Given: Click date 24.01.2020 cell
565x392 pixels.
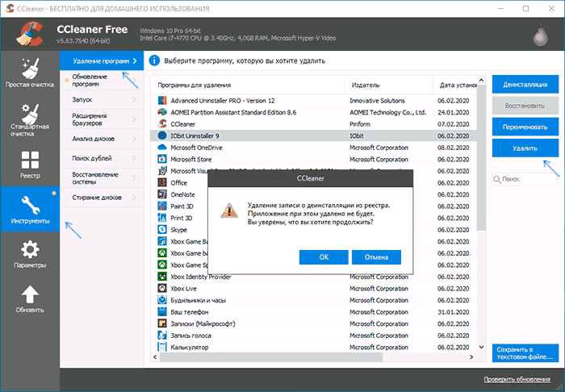Looking at the screenshot, I should coord(454,112).
